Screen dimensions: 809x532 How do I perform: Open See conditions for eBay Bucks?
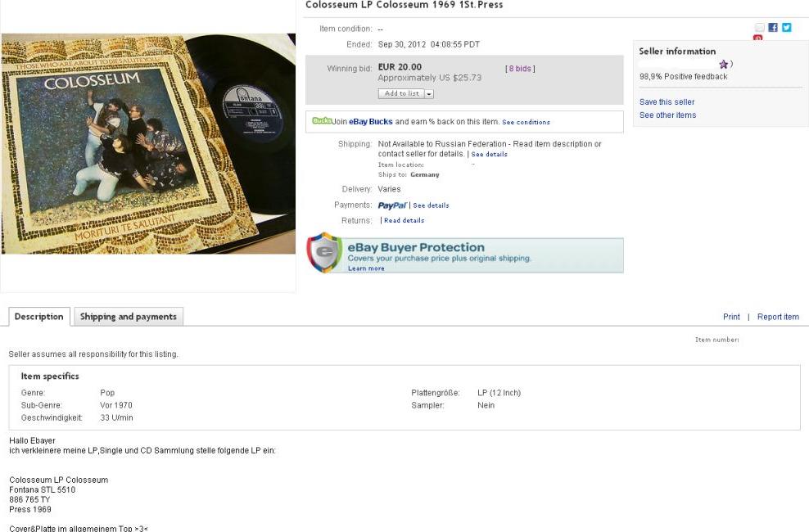[526, 122]
